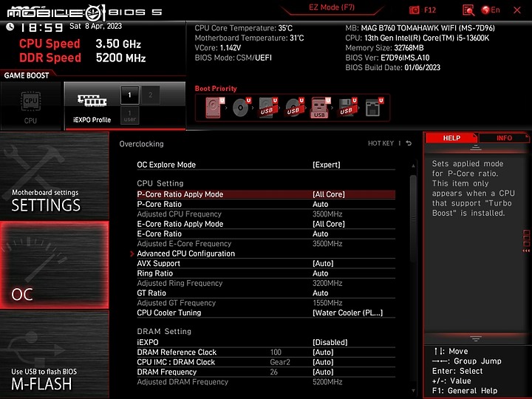
Task: Click the Overclocking page title
Action: point(141,144)
